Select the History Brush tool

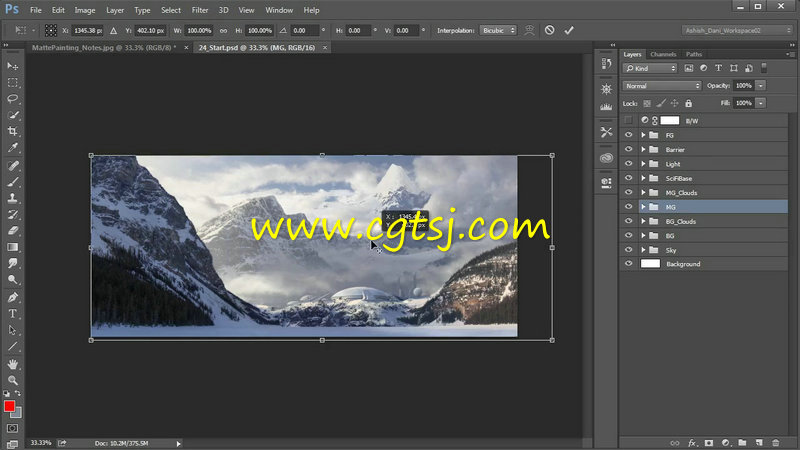pyautogui.click(x=13, y=214)
